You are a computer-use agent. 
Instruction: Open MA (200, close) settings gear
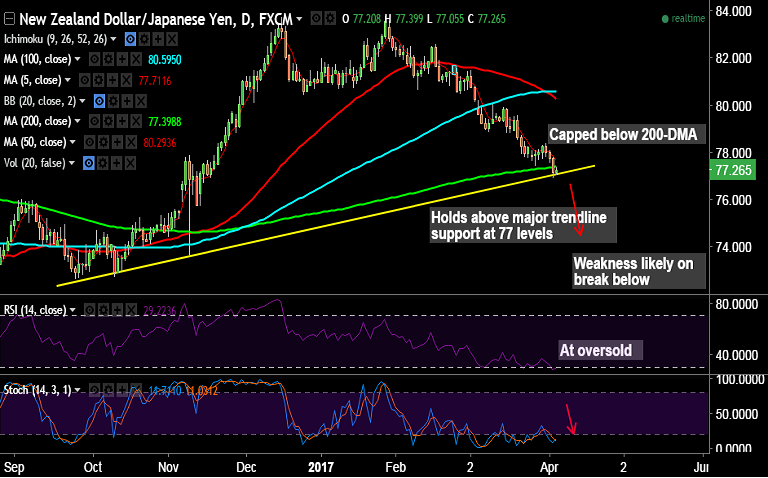pyautogui.click(x=108, y=121)
